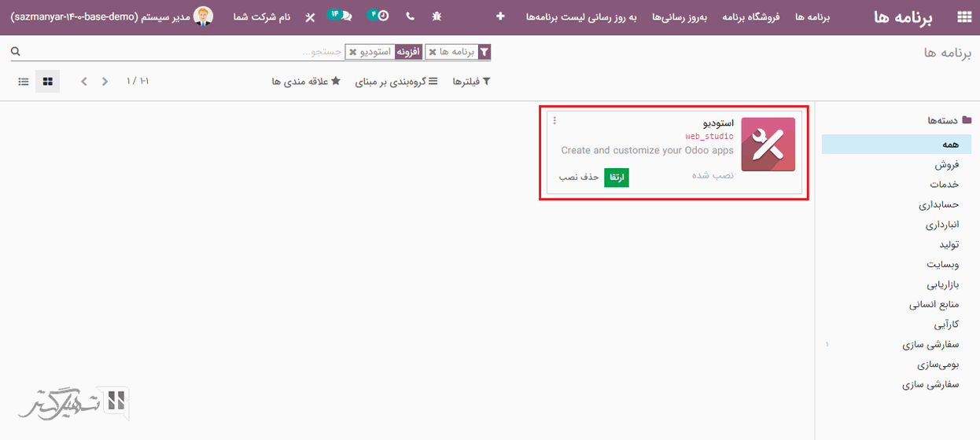Open the debug bug icon menu
Viewport: 980px width, 440px height.
(x=437, y=16)
